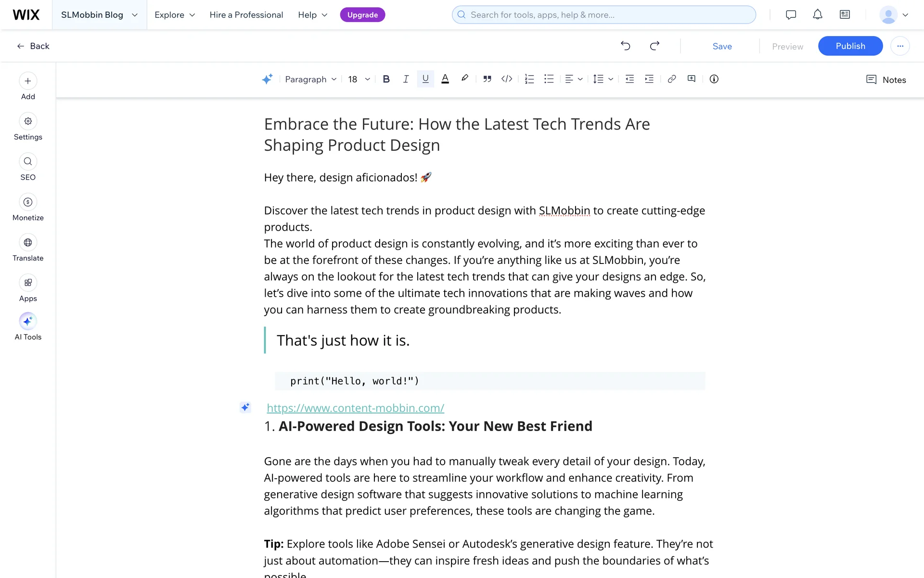Open the text color picker
Screen dimensions: 924x578
pyautogui.click(x=445, y=79)
